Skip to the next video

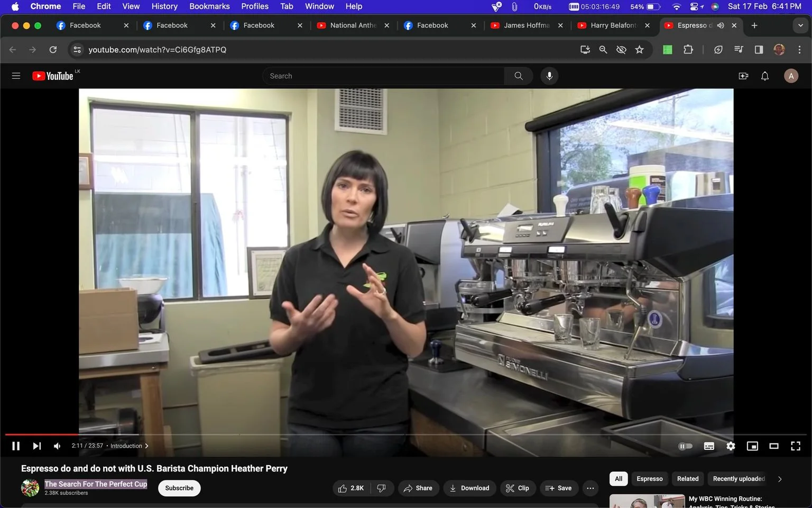pos(36,446)
